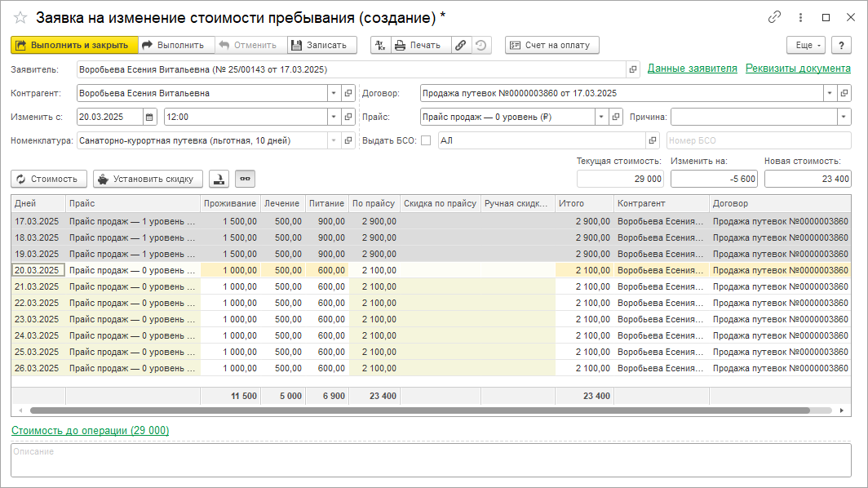The image size is (868, 488).
Task: Click the chain link icon next to Печать
Action: (461, 46)
